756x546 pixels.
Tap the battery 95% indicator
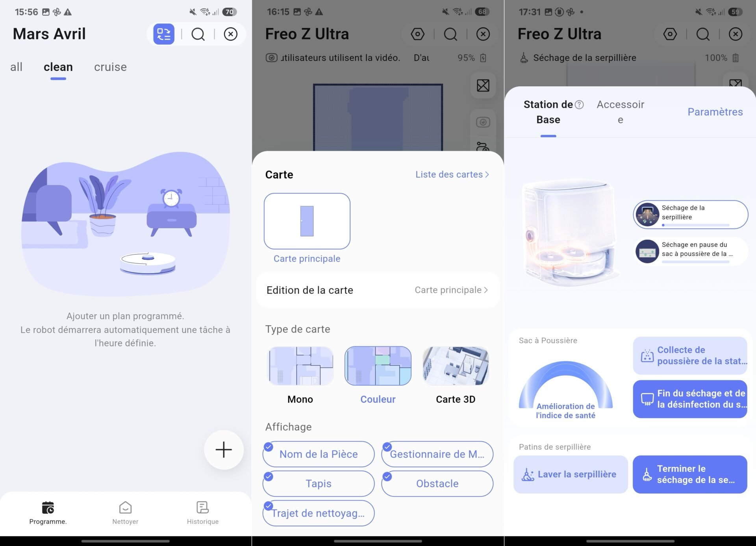click(472, 58)
